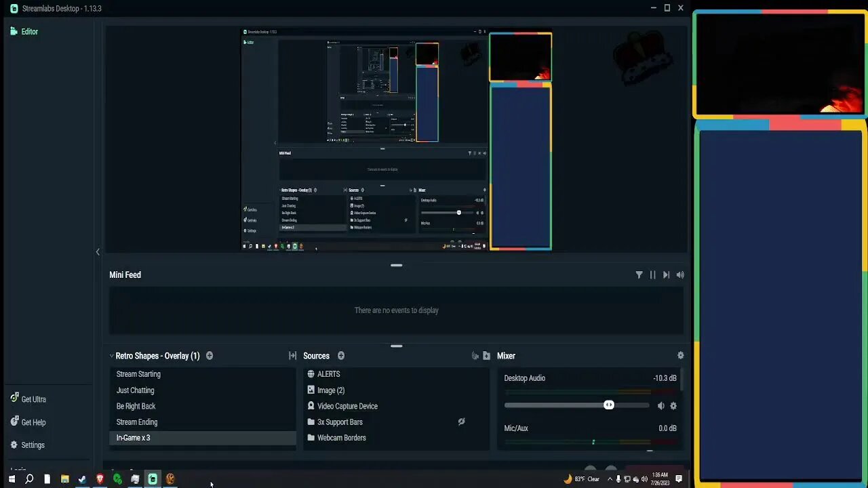Open Settings from the sidebar
Screen dimensions: 868x488
coord(28,445)
